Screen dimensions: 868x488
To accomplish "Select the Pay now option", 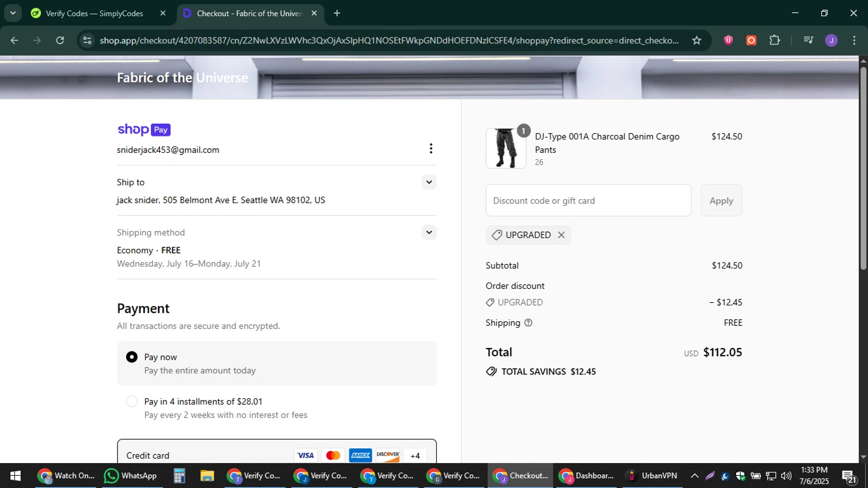I will 277,364.
